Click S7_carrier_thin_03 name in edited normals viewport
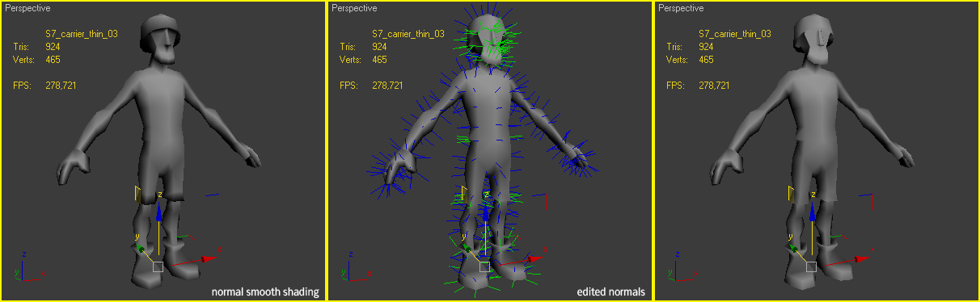The height and width of the screenshot is (302, 980). tap(408, 34)
